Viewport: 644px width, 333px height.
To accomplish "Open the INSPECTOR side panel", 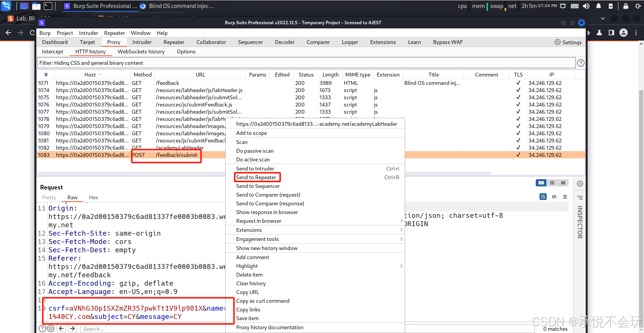I will tap(580, 222).
